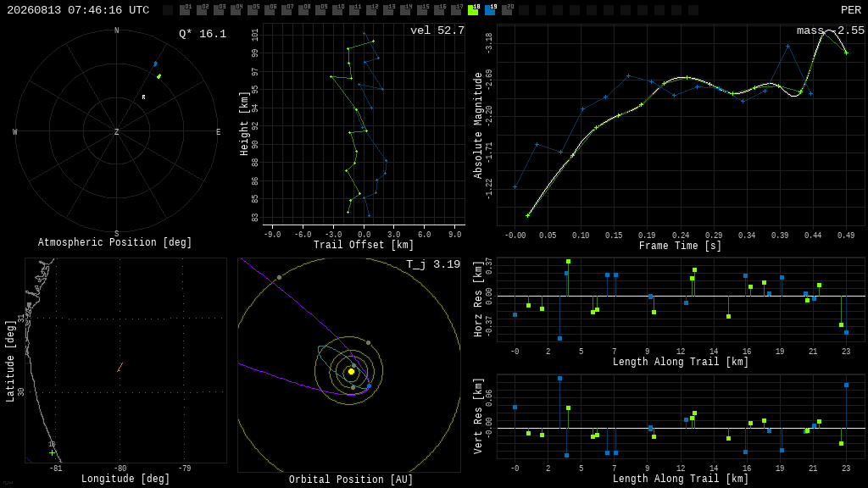Select the blue station 19 indicator box
The height and width of the screenshot is (488, 868).
point(490,9)
